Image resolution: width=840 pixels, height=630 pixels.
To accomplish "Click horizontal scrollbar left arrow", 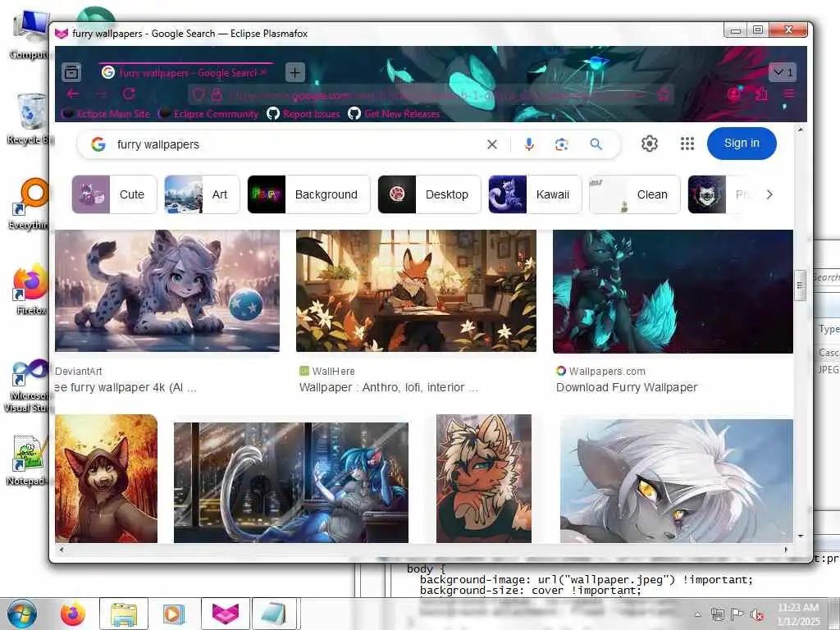I will pyautogui.click(x=62, y=550).
